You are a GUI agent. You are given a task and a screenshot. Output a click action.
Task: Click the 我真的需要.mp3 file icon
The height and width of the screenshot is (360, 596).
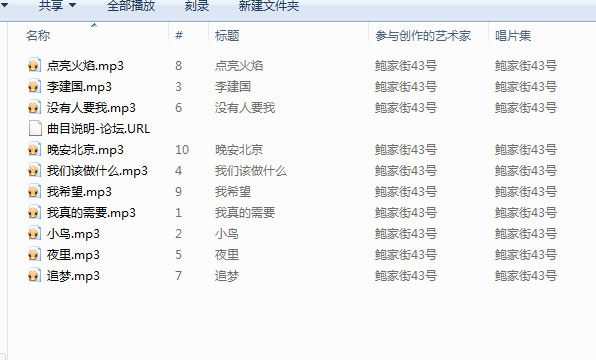point(34,213)
